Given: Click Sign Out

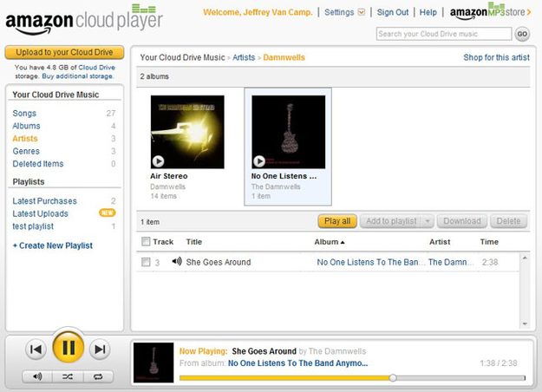Looking at the screenshot, I should [392, 12].
